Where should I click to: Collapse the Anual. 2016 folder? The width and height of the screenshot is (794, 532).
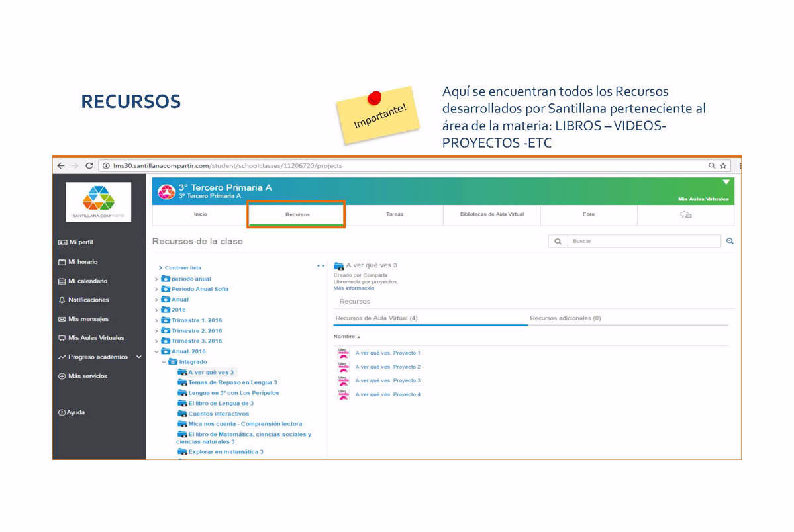[156, 351]
